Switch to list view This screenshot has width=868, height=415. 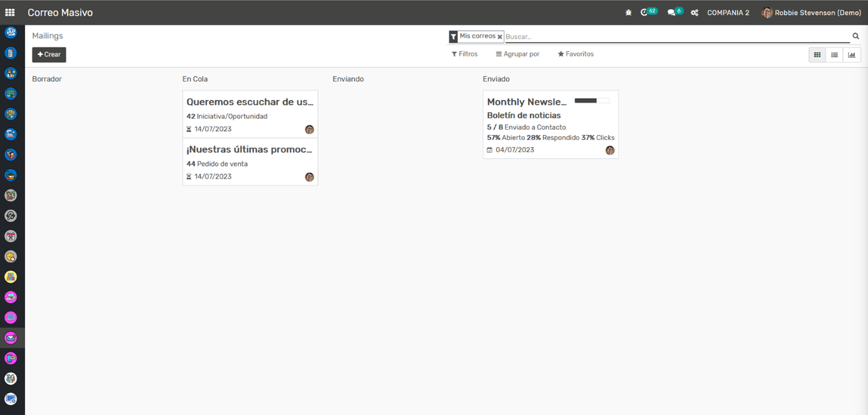pos(834,55)
